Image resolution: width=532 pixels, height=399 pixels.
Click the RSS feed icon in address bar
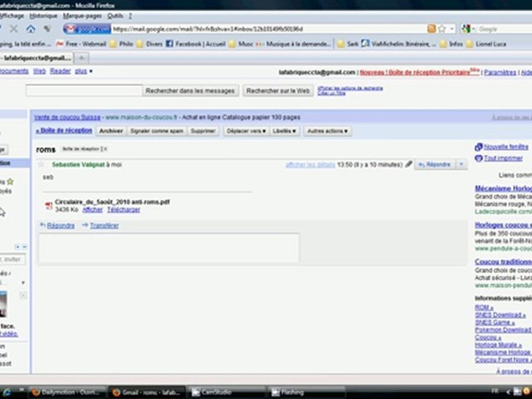(x=432, y=29)
